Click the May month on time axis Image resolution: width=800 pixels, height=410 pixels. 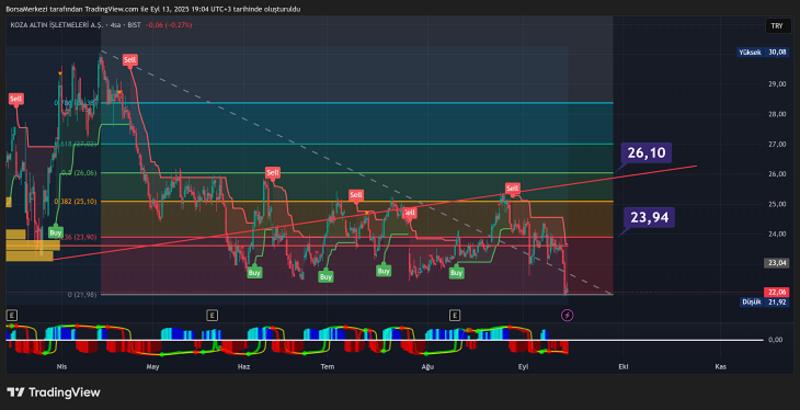coord(153,367)
